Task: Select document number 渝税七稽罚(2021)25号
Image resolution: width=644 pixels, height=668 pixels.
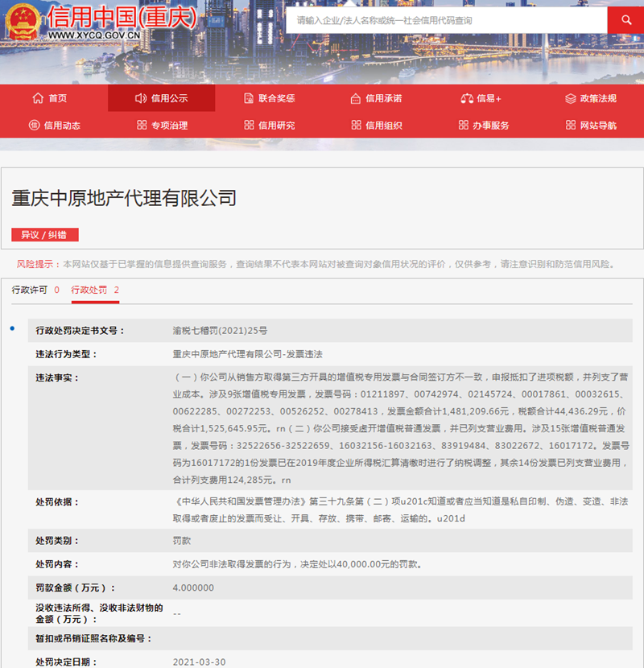Action: tap(220, 331)
